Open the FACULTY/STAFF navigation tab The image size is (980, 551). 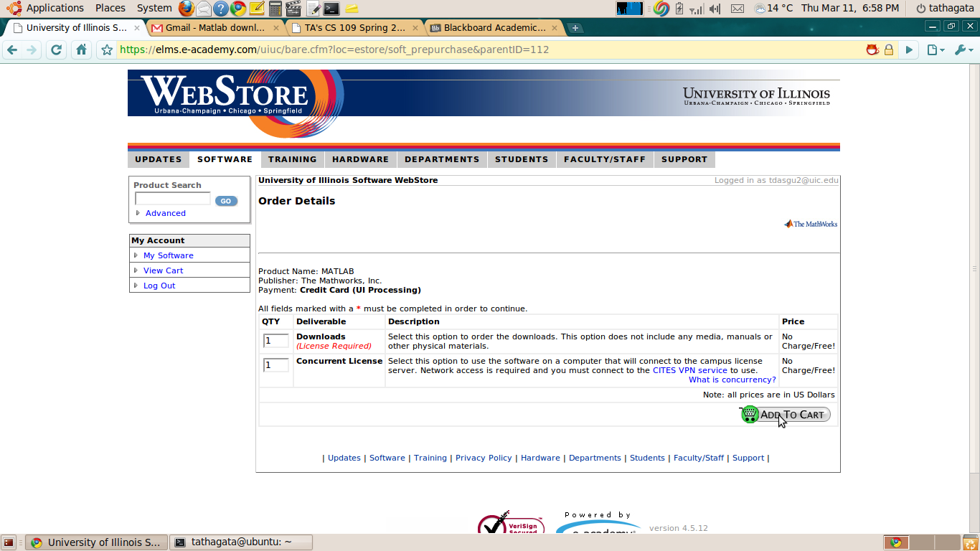(605, 159)
